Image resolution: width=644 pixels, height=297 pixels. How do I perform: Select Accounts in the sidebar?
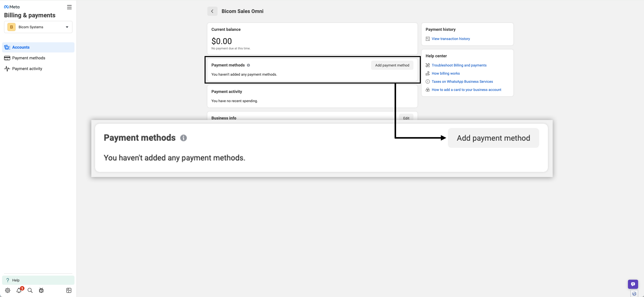coord(21,47)
